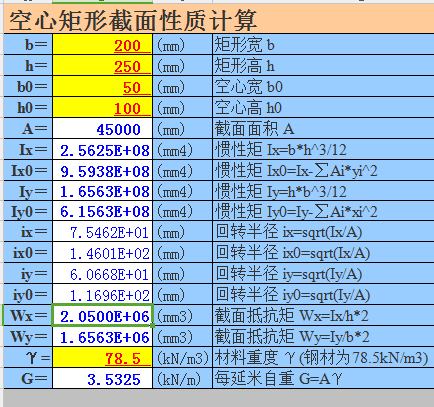434x407 pixels.
Task: Click formula text Ix0=Ix-∑Ai*yi^2
Action: (322, 171)
